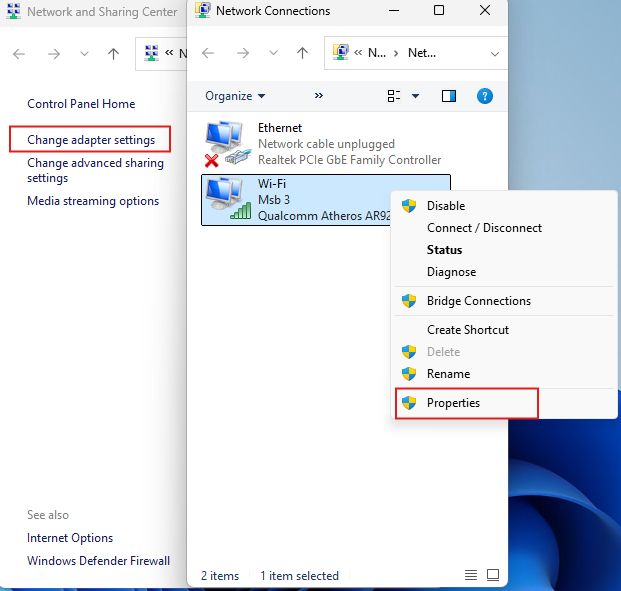This screenshot has width=621, height=591.
Task: Click '1 item selected' in status bar
Action: [299, 576]
